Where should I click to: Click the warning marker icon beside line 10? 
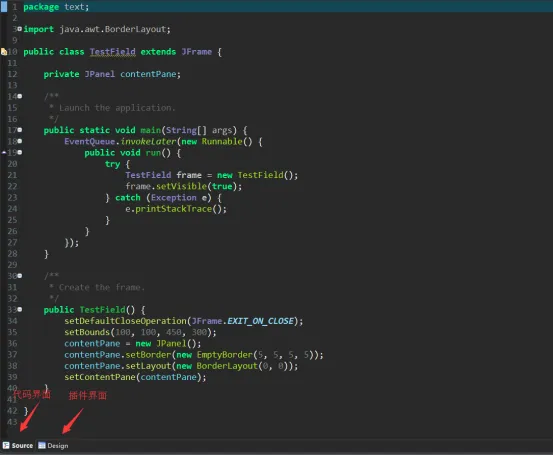click(x=4, y=52)
